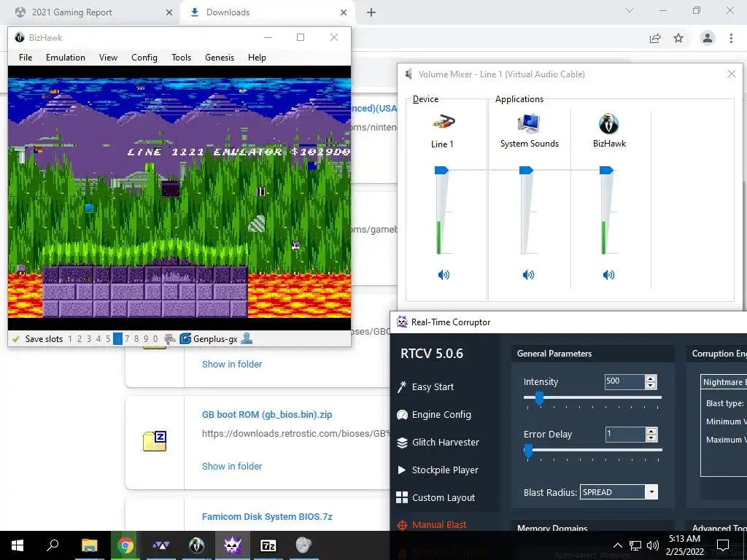Click the Intensity value field

coord(624,381)
